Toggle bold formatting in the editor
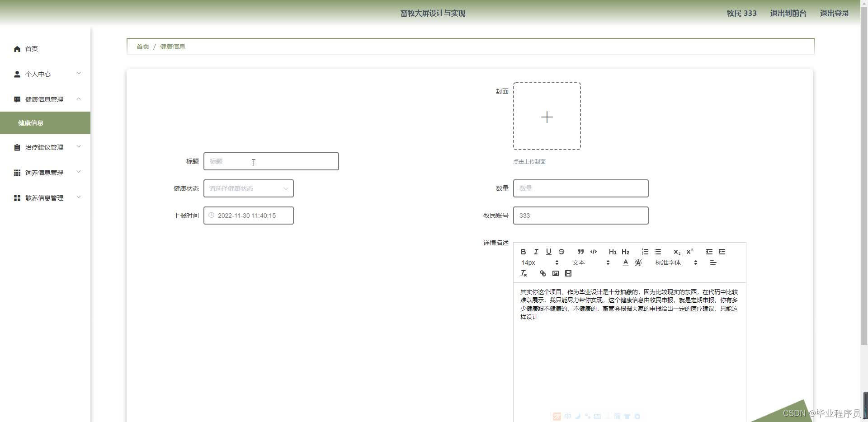This screenshot has width=868, height=422. click(523, 252)
